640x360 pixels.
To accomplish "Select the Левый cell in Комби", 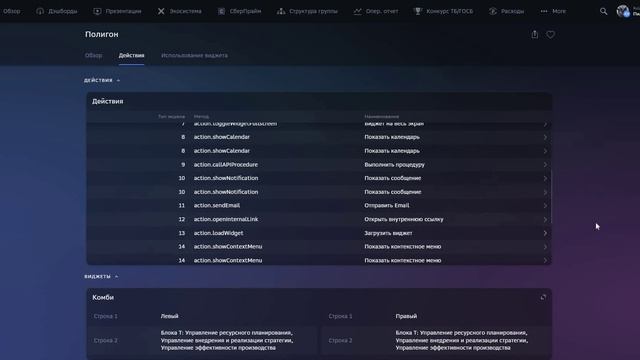I will (169, 316).
